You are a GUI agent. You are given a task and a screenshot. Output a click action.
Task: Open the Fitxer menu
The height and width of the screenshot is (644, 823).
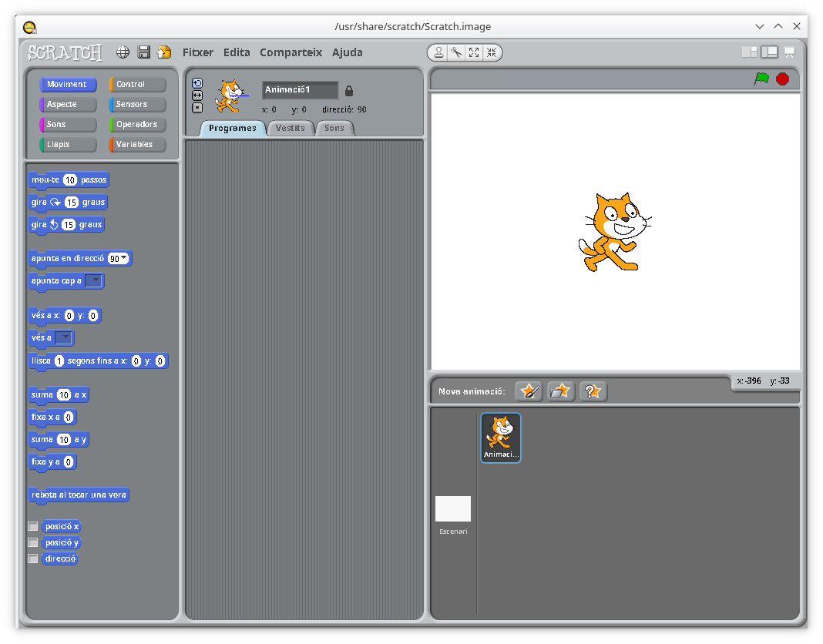tap(198, 52)
